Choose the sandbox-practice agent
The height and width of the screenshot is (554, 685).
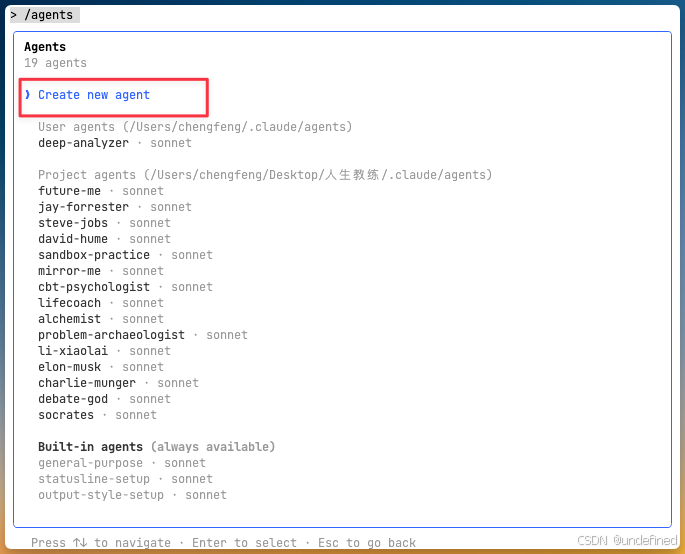point(125,255)
